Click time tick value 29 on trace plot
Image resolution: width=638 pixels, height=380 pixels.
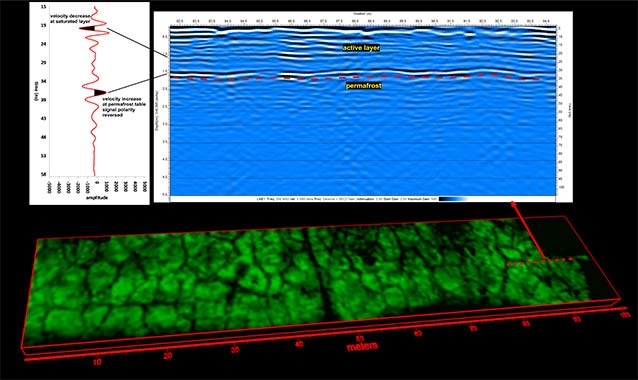click(43, 63)
